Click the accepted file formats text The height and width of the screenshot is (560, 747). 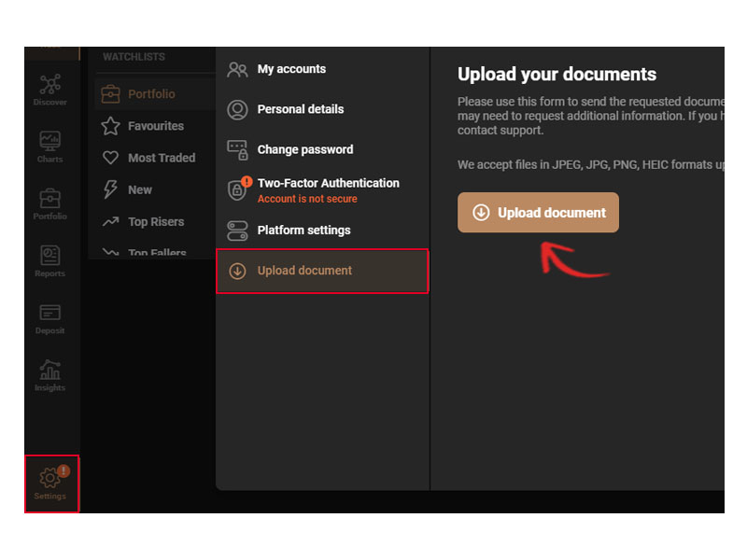tap(591, 165)
